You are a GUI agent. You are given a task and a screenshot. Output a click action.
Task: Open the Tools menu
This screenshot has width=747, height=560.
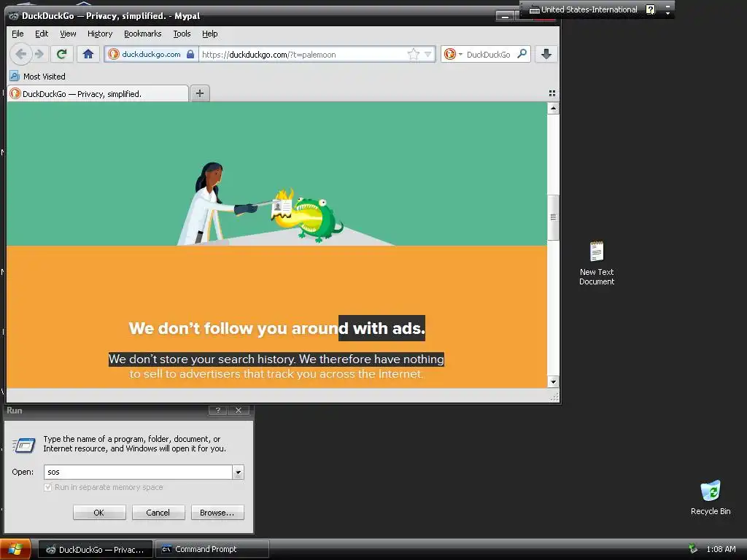coord(182,34)
